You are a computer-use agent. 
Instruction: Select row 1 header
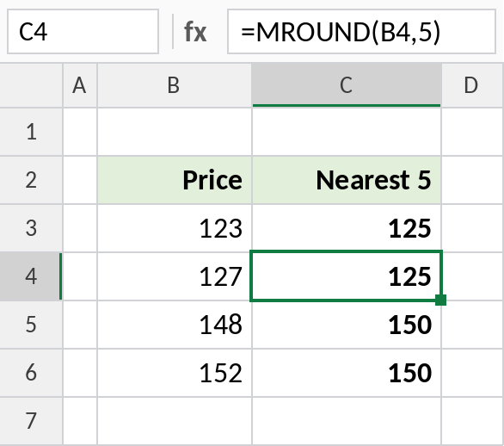click(31, 132)
